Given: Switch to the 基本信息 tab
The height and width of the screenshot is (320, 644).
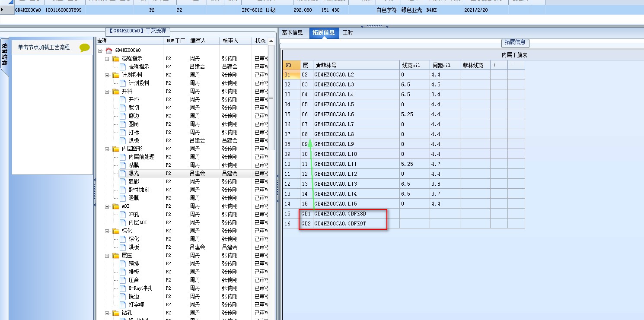Looking at the screenshot, I should tap(292, 32).
